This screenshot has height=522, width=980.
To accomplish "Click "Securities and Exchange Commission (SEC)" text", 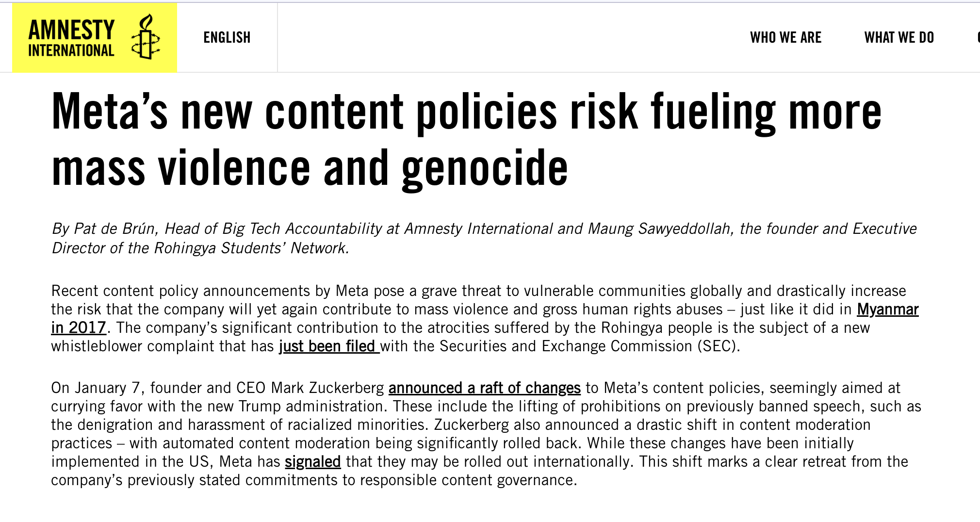I will (588, 346).
